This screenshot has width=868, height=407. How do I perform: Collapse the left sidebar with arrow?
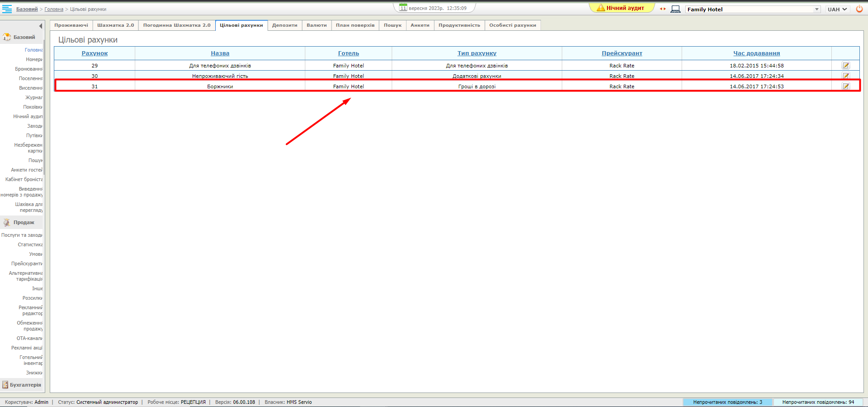tap(40, 26)
